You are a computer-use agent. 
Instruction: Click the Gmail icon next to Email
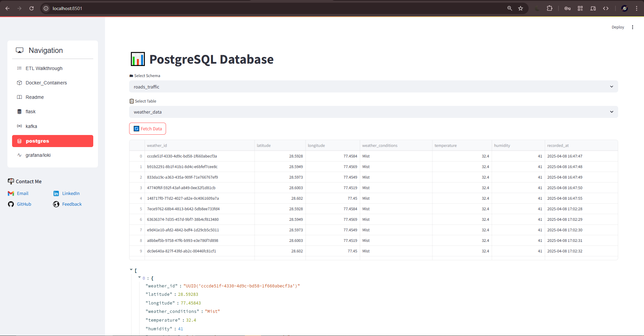coord(11,193)
